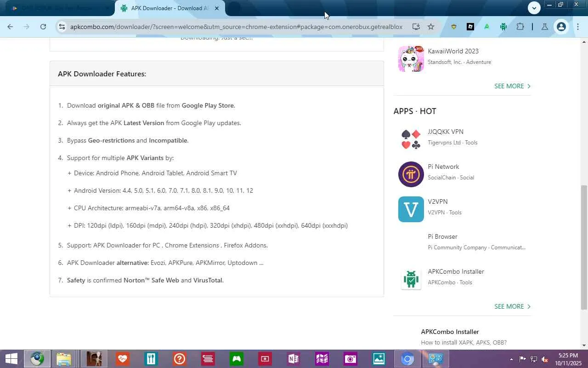Open Chrome Labs flask icon
Screen dimensions: 588x368
point(544,27)
